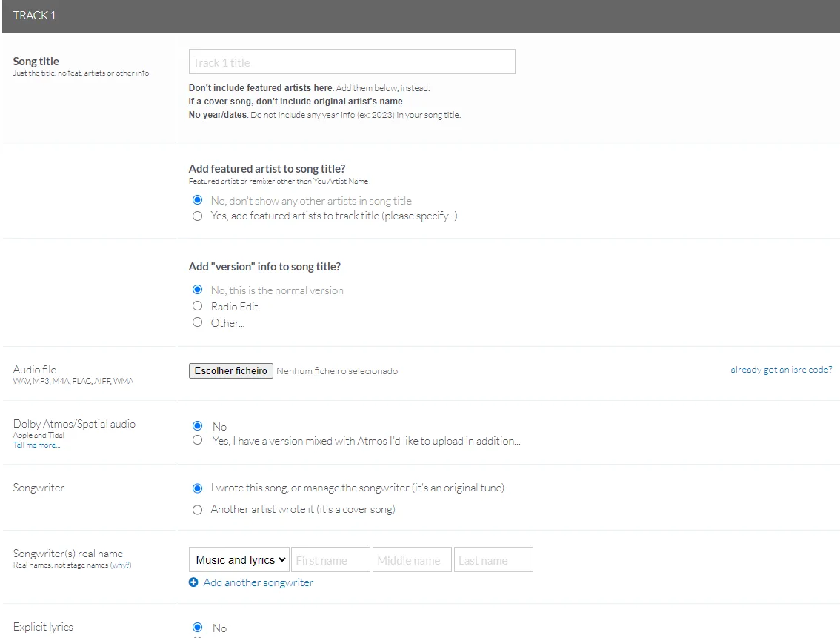Choose the Radio Edit version option
This screenshot has height=638, width=840.
[197, 306]
